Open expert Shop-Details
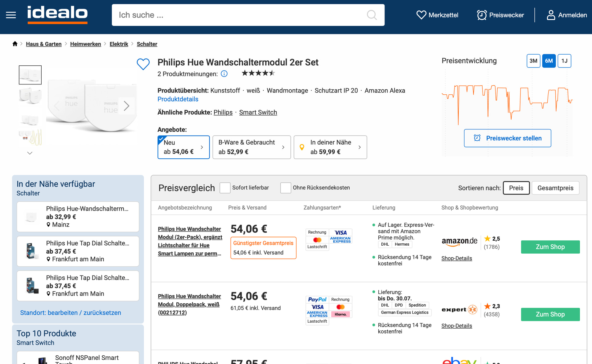This screenshot has width=592, height=364. pyautogui.click(x=457, y=326)
